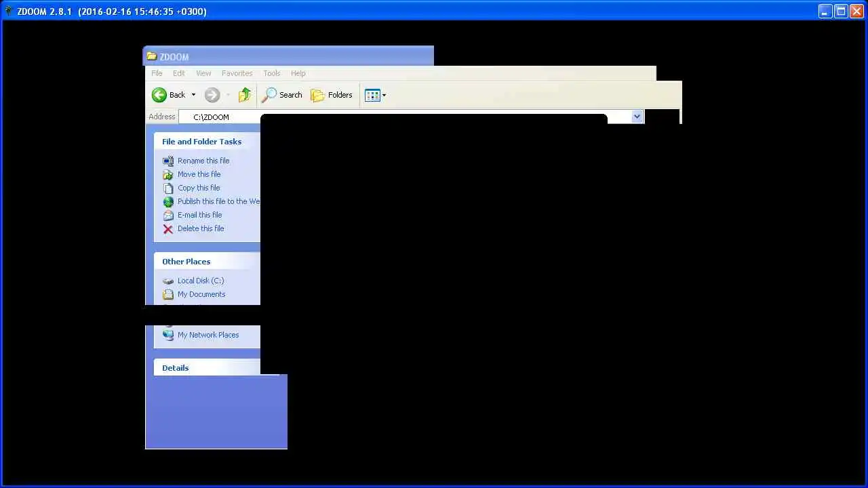Open the Views icon dropdown
The height and width of the screenshot is (488, 868).
point(375,96)
